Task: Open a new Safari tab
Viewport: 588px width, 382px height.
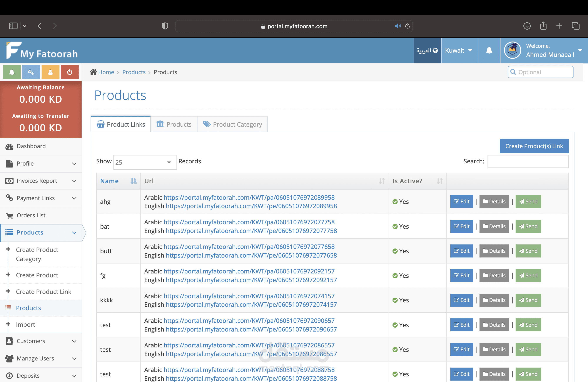Action: 559,26
